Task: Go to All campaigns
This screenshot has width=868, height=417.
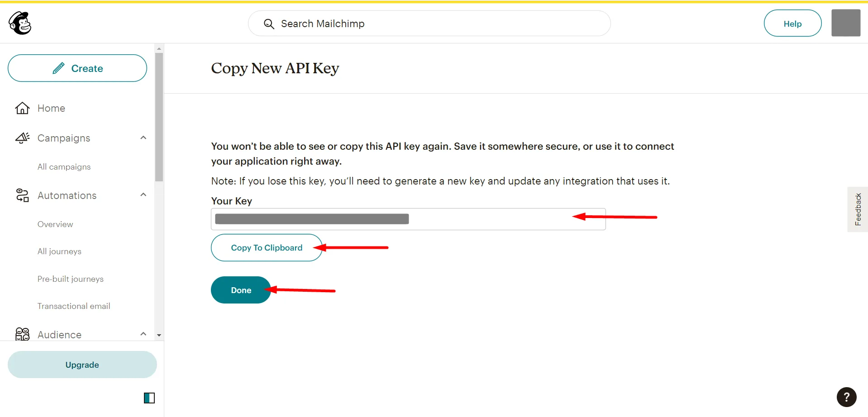Action: click(x=64, y=167)
